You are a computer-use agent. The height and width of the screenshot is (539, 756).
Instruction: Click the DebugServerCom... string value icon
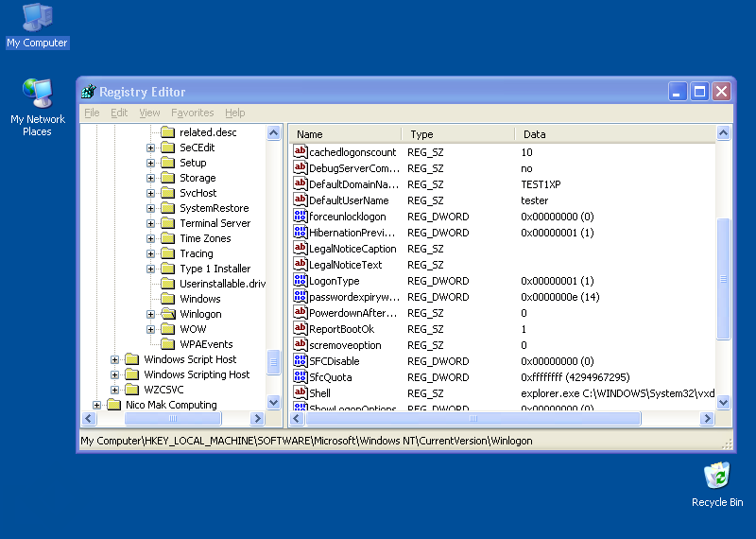(300, 168)
